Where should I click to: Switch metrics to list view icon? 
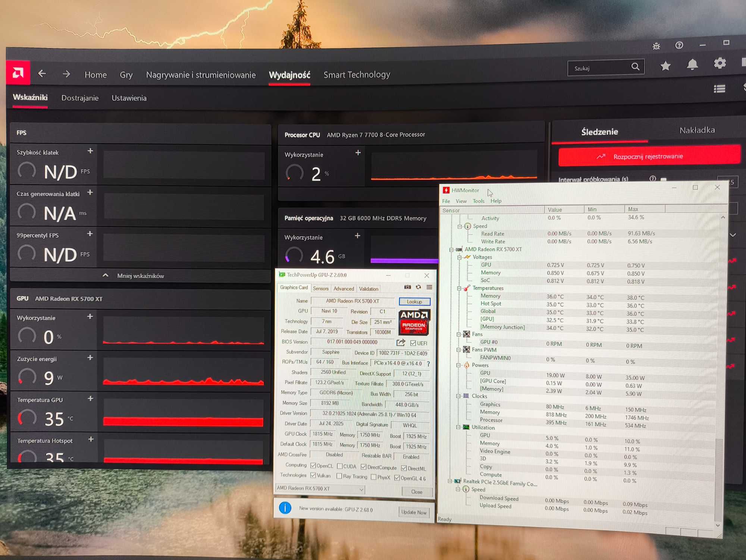pos(720,89)
